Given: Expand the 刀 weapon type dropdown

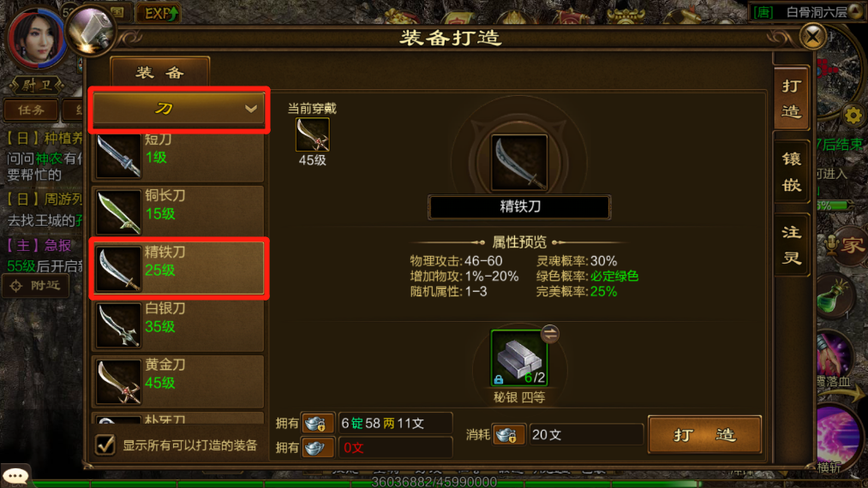Looking at the screenshot, I should coord(179,109).
